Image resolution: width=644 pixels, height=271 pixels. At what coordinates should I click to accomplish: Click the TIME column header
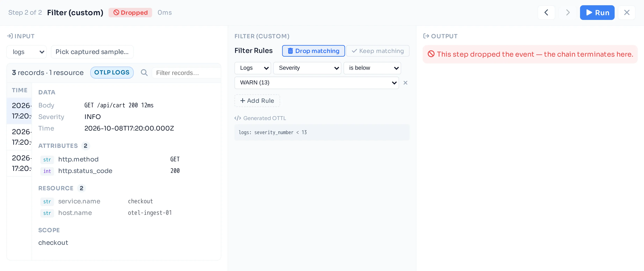pyautogui.click(x=20, y=90)
